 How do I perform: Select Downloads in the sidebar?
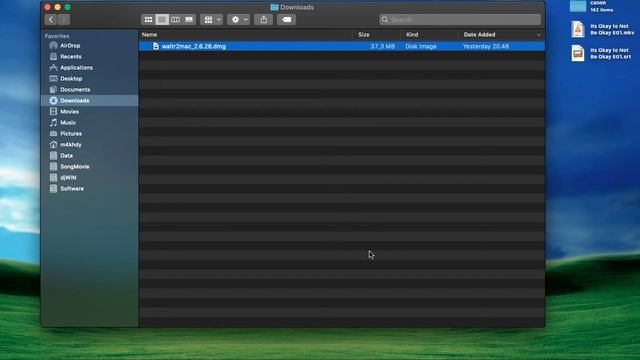tap(89, 100)
